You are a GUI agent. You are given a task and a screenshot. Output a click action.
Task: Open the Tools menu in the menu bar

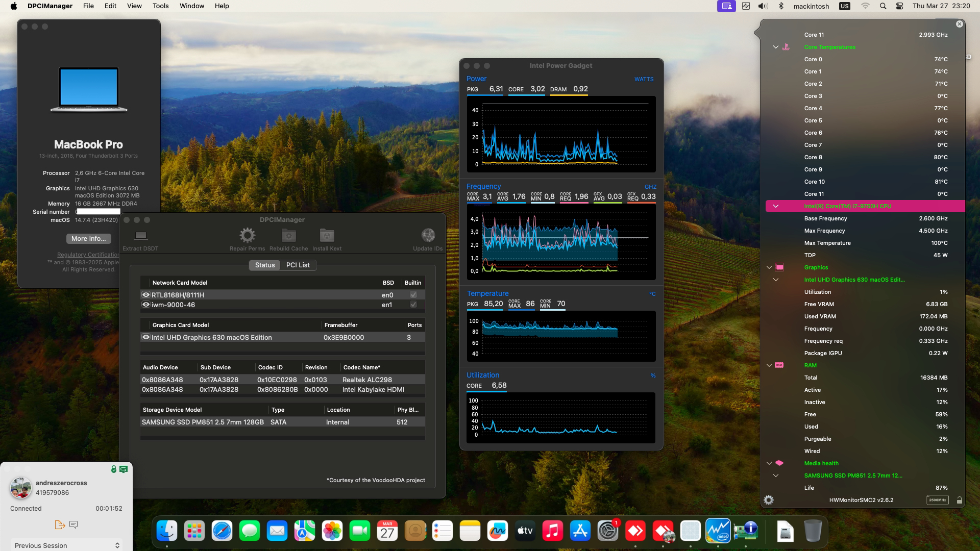[160, 6]
